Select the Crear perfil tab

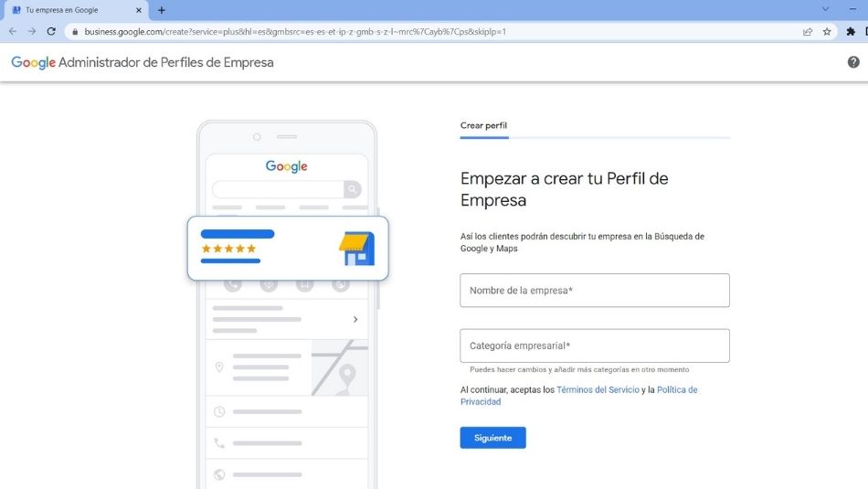483,126
